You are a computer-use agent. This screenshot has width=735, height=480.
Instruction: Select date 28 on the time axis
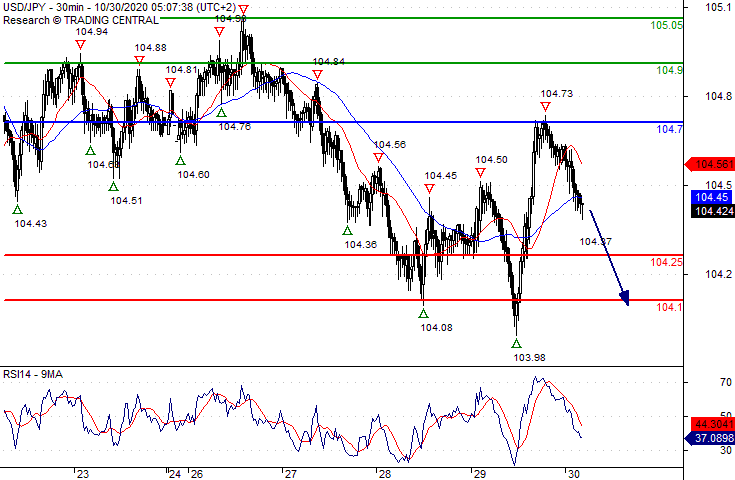381,473
